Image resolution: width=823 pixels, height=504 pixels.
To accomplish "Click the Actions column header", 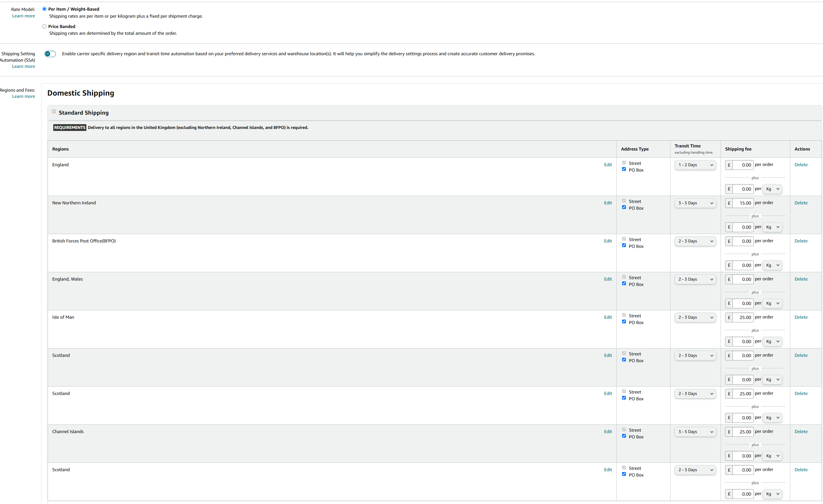I will [802, 149].
